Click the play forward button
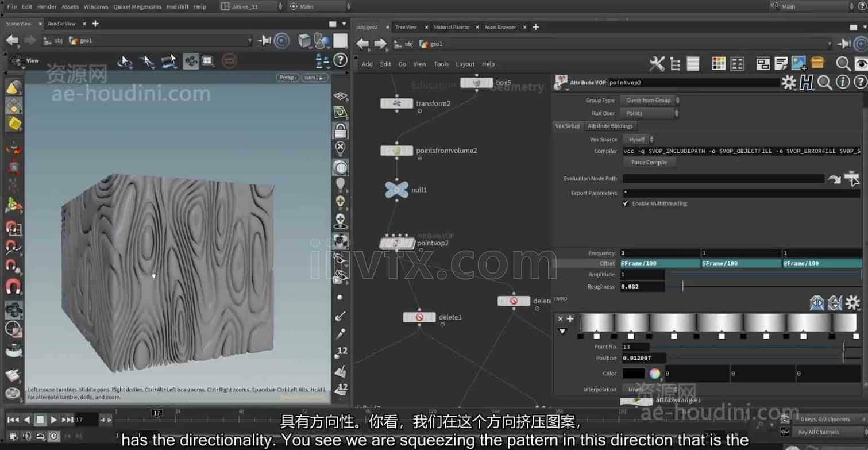This screenshot has height=450, width=868. [x=53, y=420]
